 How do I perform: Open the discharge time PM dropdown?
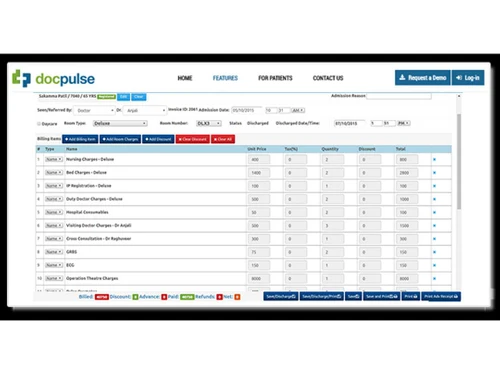tap(404, 123)
